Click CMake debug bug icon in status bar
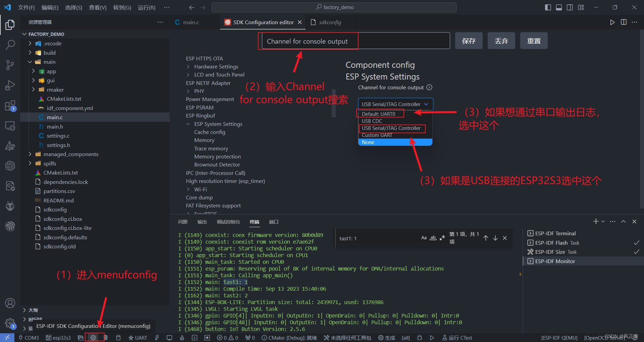Image resolution: width=644 pixels, height=342 pixels. pos(420,338)
